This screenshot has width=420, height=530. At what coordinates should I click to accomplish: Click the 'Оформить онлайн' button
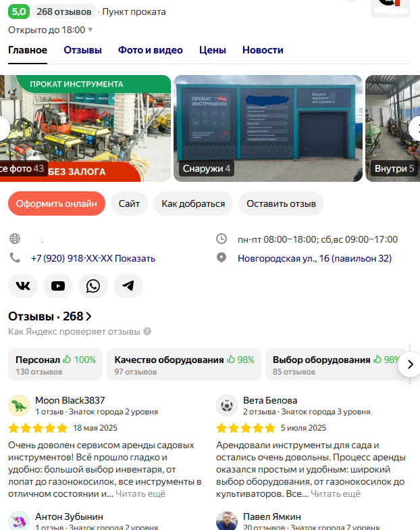coord(57,203)
